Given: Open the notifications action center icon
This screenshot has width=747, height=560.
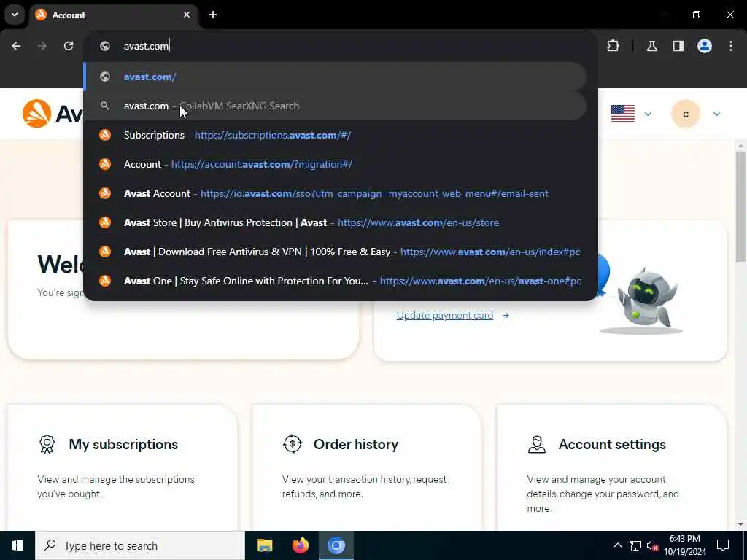Looking at the screenshot, I should [x=723, y=545].
